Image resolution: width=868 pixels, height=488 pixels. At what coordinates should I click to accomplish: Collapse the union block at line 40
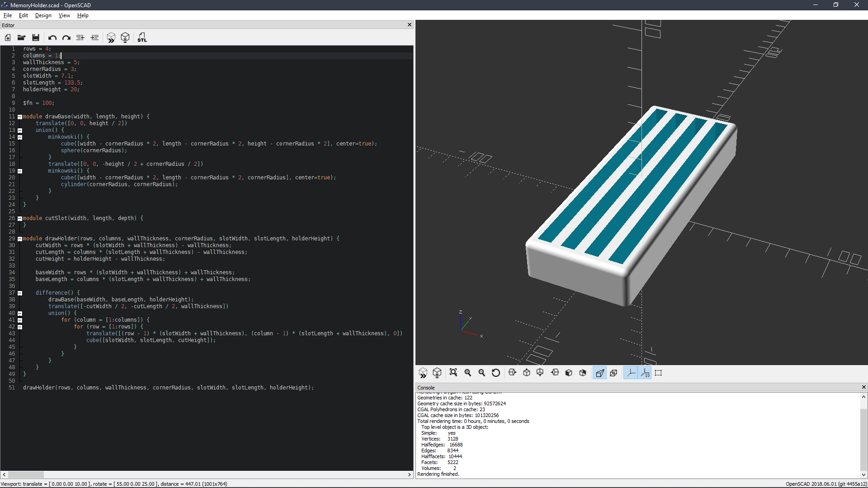20,314
